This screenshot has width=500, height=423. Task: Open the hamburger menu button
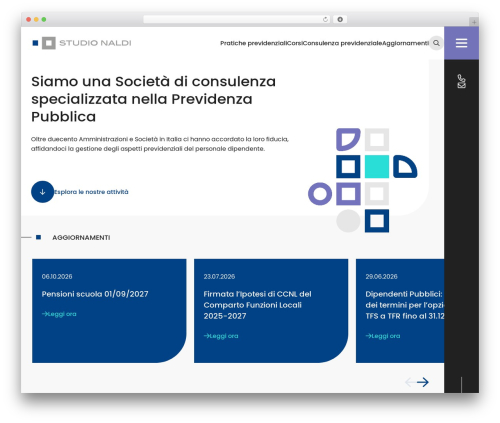[461, 43]
